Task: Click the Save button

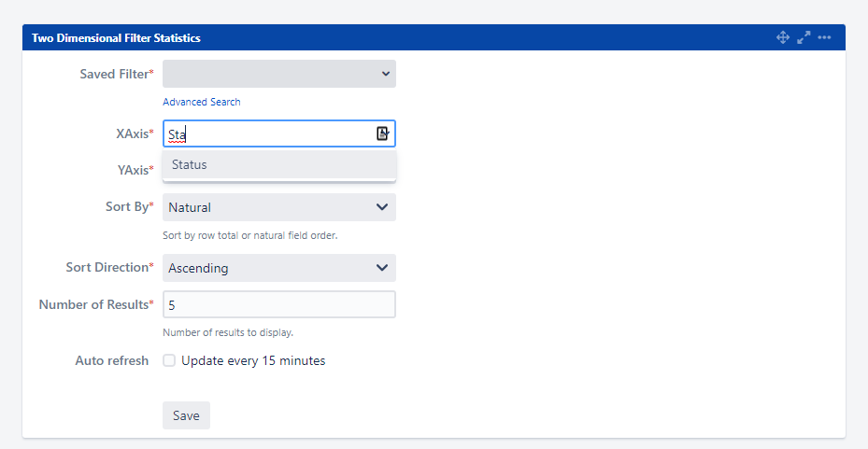Action: click(186, 415)
